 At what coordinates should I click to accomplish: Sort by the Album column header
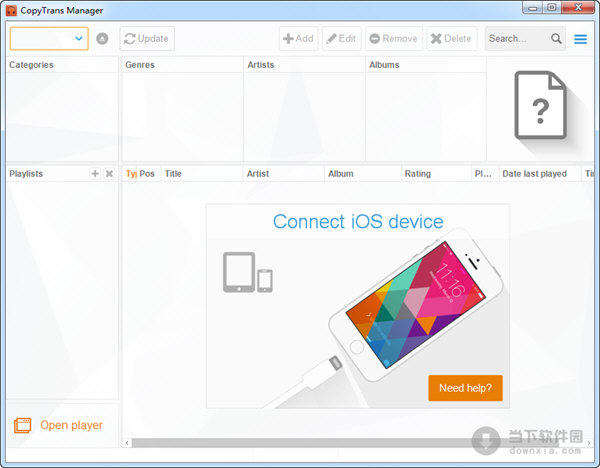pyautogui.click(x=363, y=174)
